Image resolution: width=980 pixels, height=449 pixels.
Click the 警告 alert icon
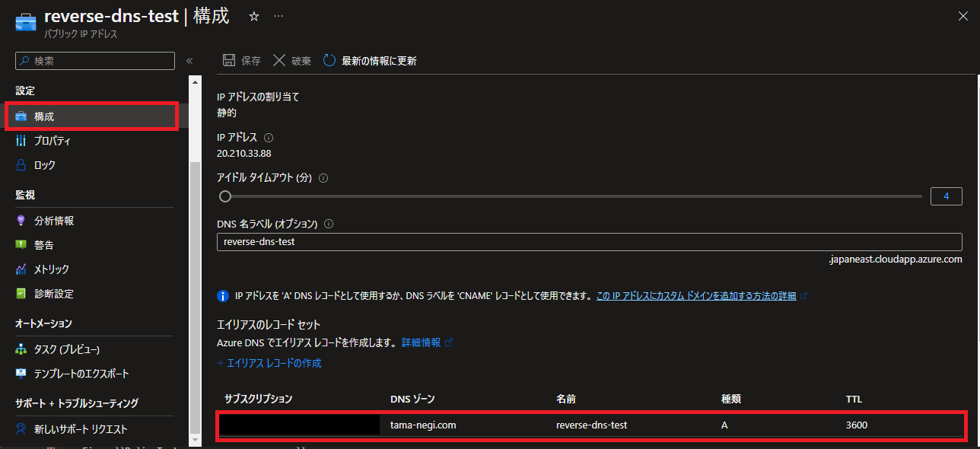21,245
